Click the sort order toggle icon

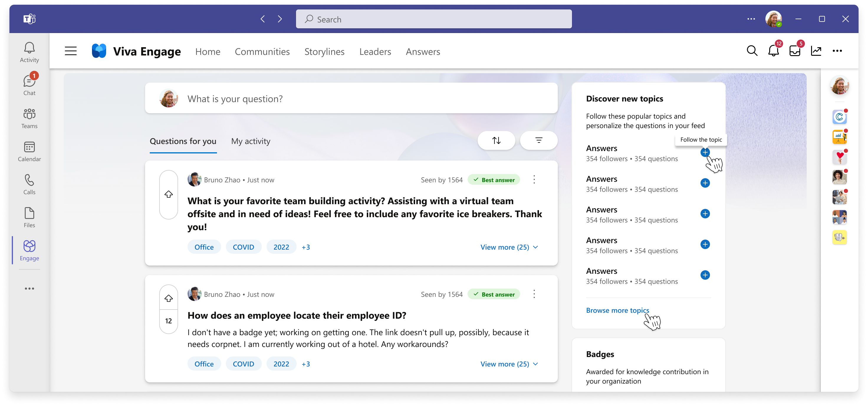pos(497,141)
